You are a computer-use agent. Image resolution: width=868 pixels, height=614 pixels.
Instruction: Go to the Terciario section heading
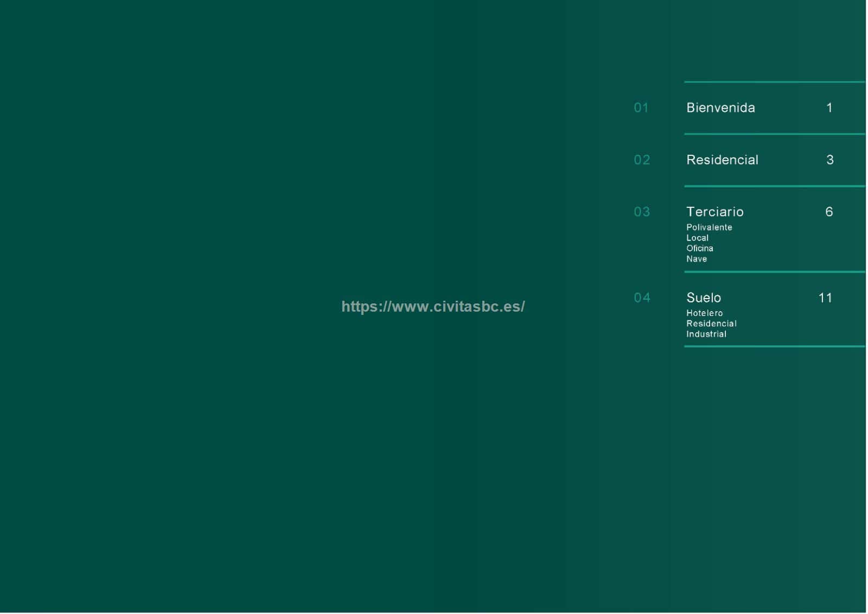(714, 212)
